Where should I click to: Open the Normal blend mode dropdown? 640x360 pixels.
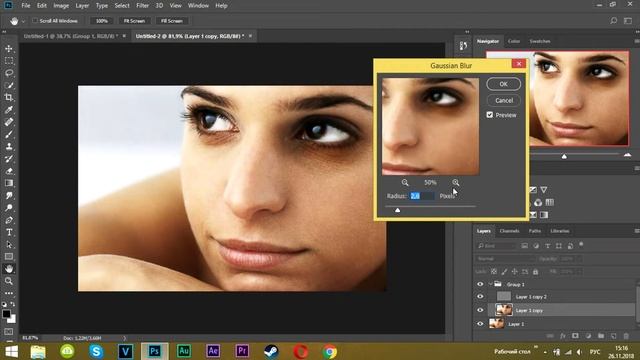pos(505,259)
